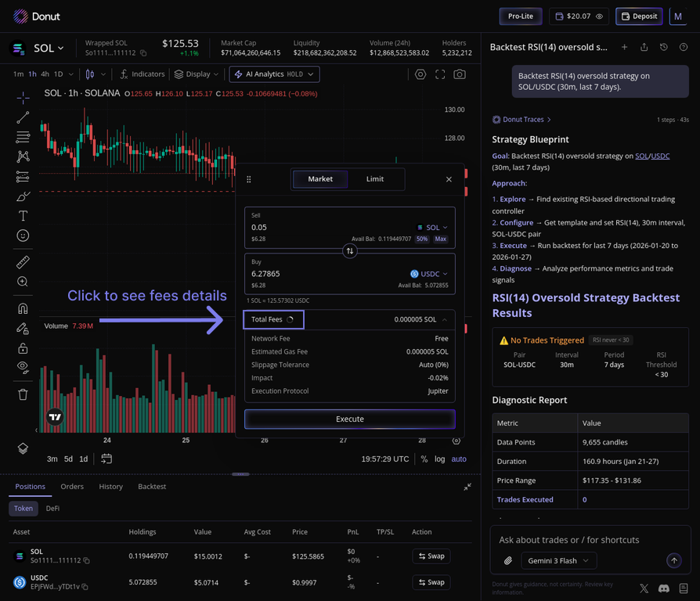This screenshot has height=601, width=700.
Task: Delete drawings with the trash icon
Action: pos(22,394)
